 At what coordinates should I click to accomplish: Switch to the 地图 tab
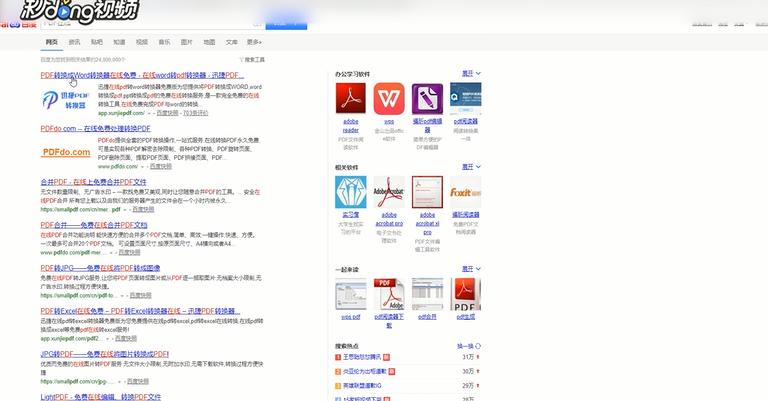(209, 42)
